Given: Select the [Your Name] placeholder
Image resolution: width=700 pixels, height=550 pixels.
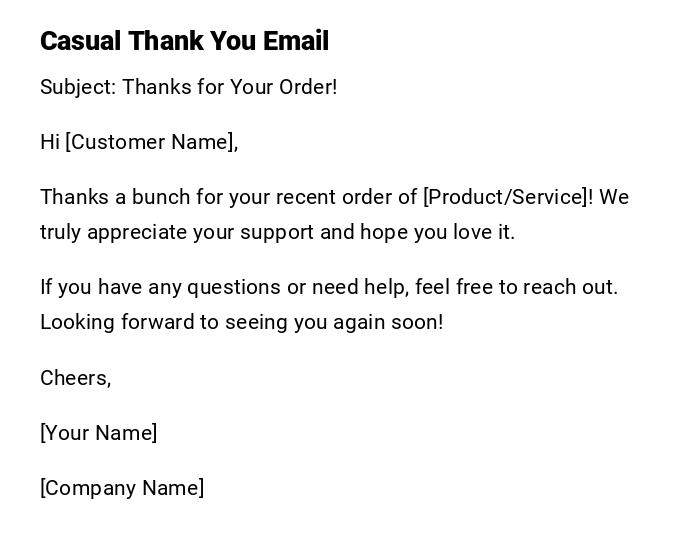Looking at the screenshot, I should coord(98,433).
